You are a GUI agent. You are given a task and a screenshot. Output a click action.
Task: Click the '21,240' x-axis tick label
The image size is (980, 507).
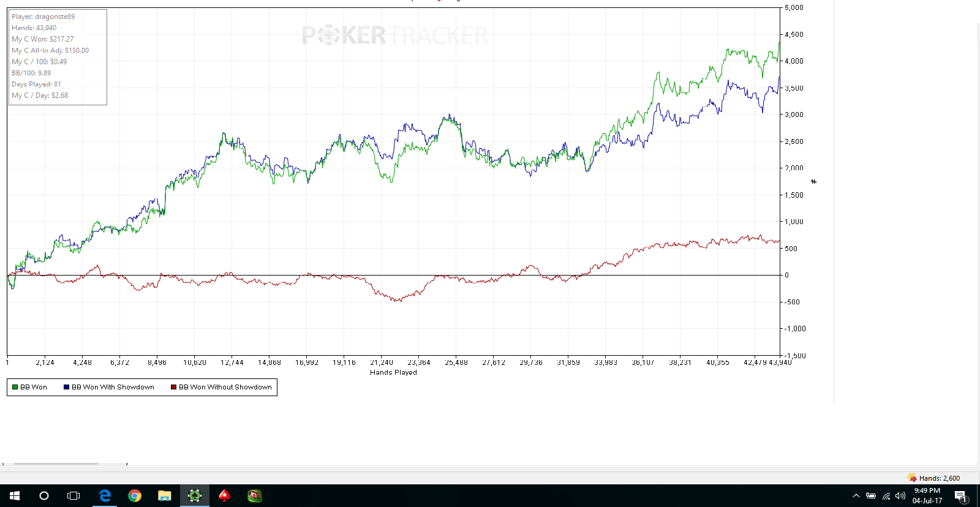382,362
